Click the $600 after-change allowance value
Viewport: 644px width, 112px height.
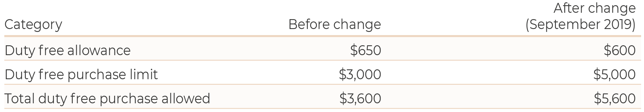pos(620,50)
